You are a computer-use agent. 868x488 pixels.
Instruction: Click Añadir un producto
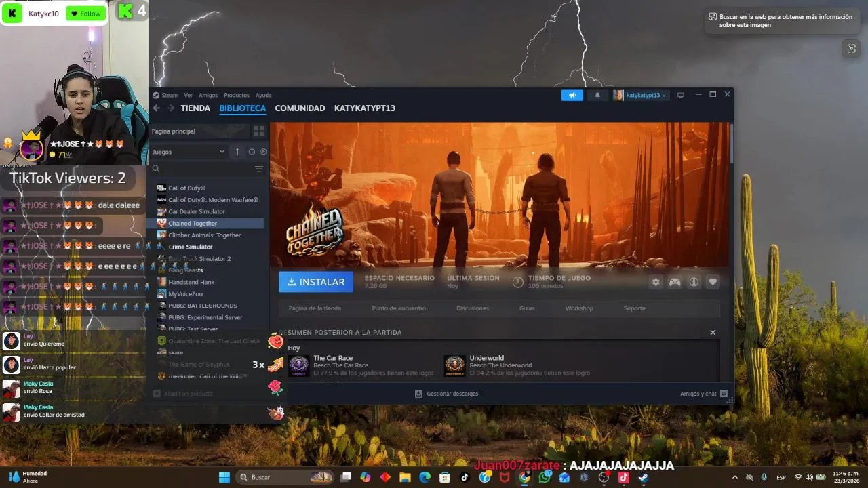[x=183, y=394]
